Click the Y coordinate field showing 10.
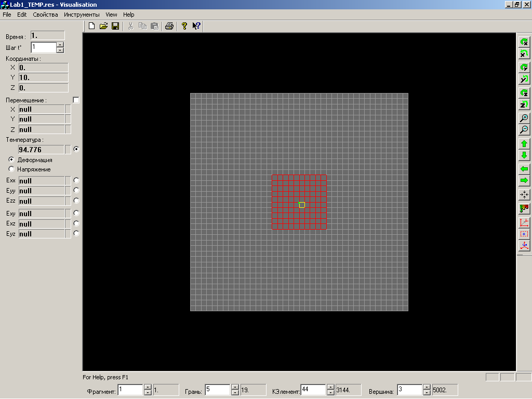The image size is (532, 399). (44, 78)
